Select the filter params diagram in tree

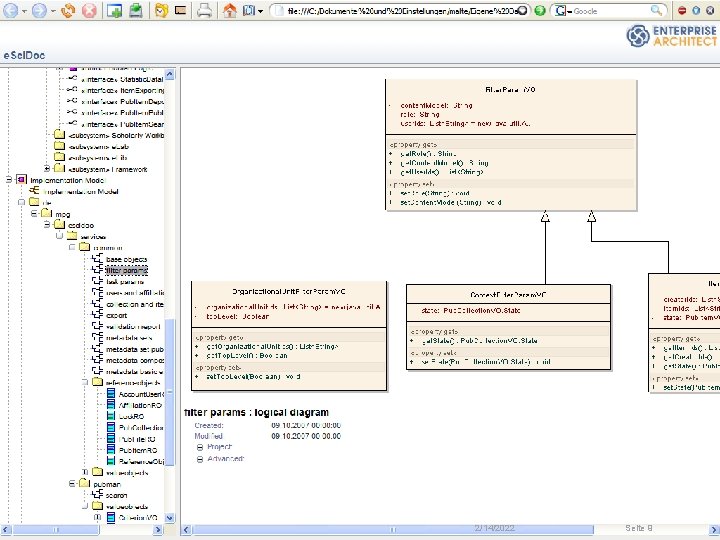126,270
